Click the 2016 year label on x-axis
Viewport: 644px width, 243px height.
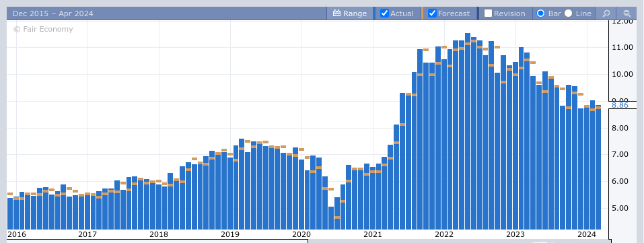[16, 234]
